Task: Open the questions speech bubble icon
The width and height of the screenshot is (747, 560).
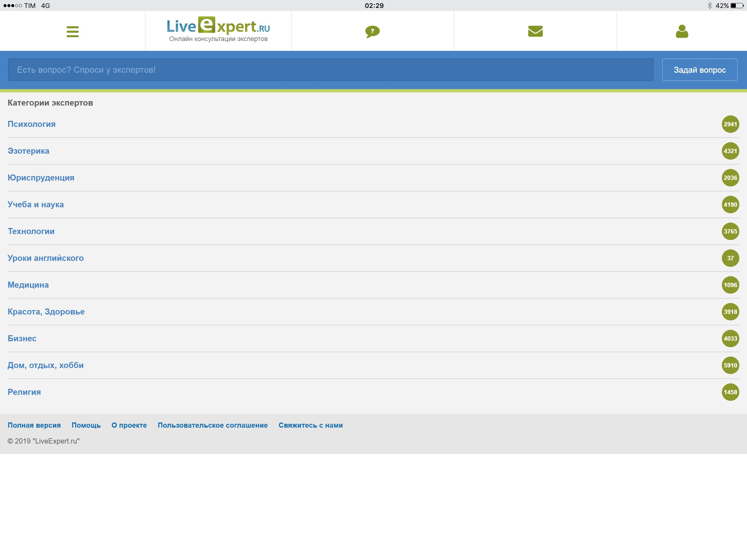Action: 372,32
